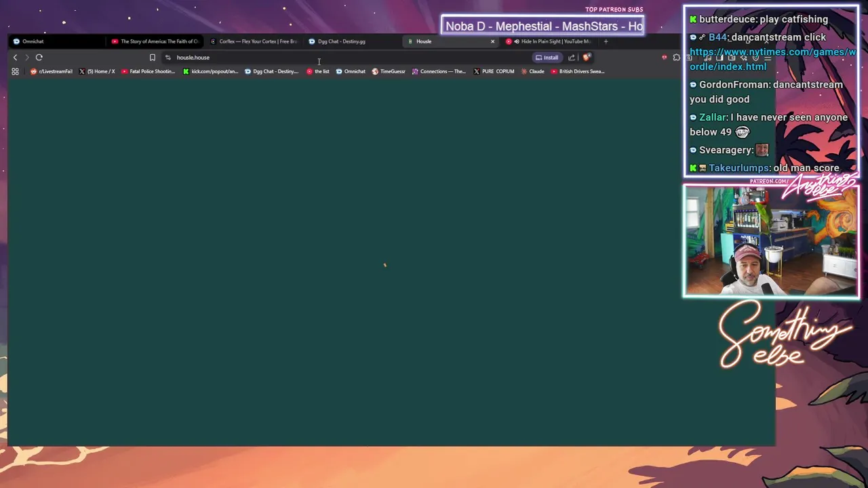Click username Zallar in chat
Image resolution: width=868 pixels, height=488 pixels.
(713, 117)
